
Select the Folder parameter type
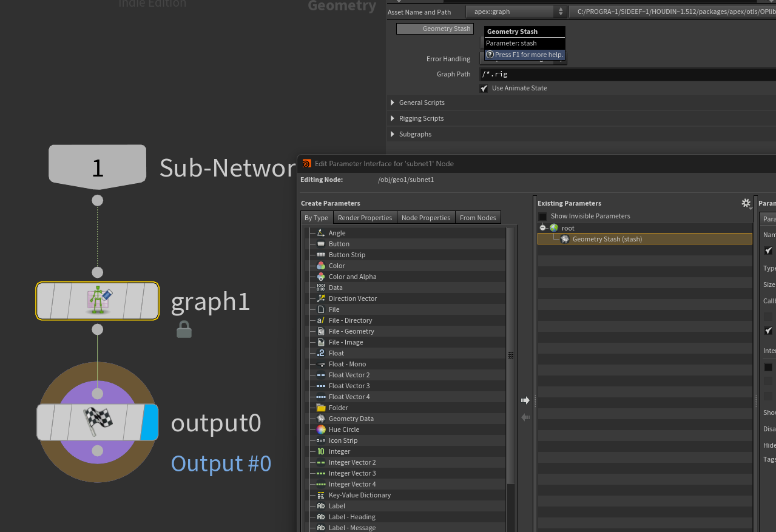click(x=338, y=408)
